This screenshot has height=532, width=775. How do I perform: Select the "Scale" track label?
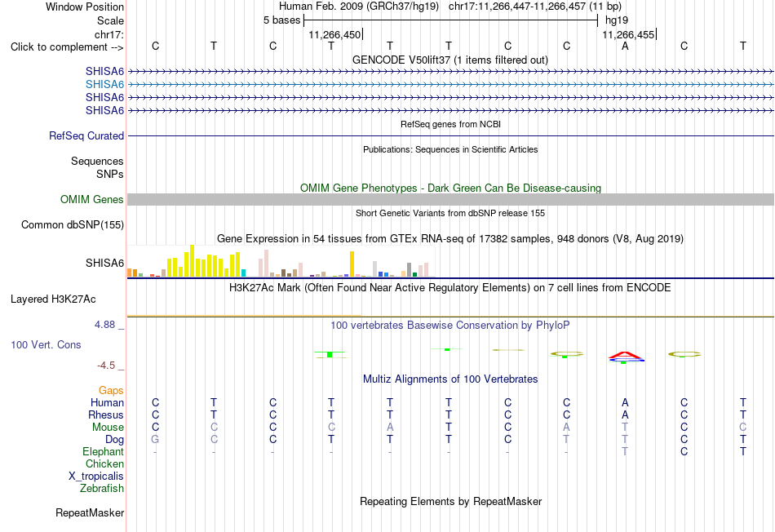tap(110, 20)
